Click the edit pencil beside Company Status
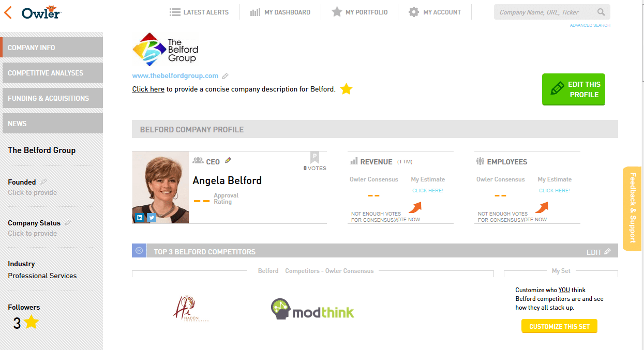This screenshot has height=350, width=644. point(68,222)
